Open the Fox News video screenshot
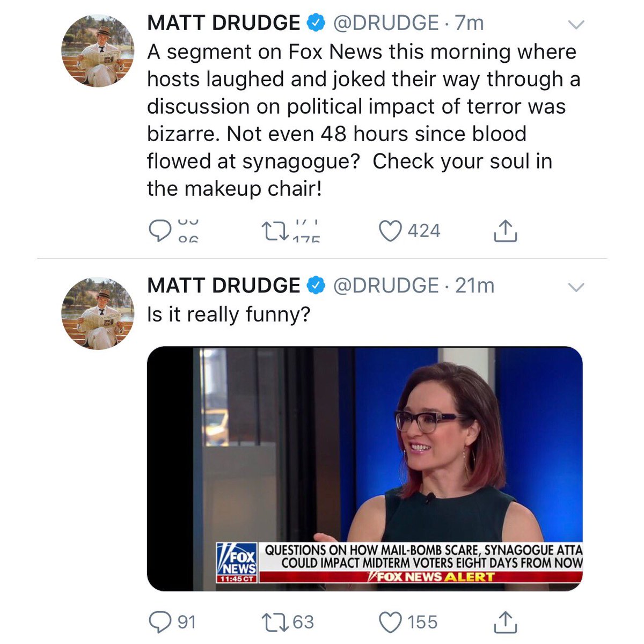Viewport: 644px width, 644px height. 365,469
